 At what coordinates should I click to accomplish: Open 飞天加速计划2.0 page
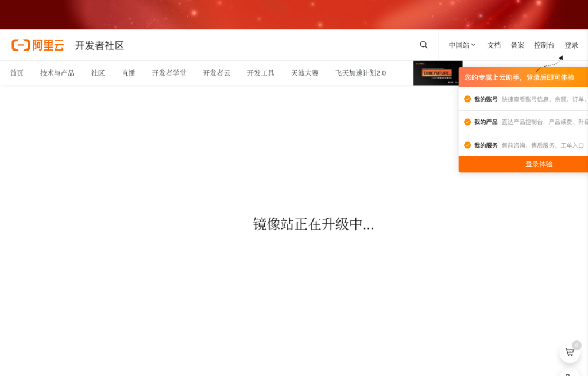[x=361, y=73]
